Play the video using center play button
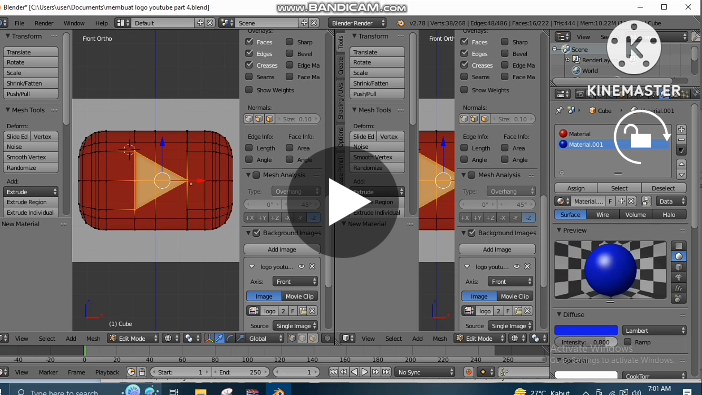 [x=342, y=202]
